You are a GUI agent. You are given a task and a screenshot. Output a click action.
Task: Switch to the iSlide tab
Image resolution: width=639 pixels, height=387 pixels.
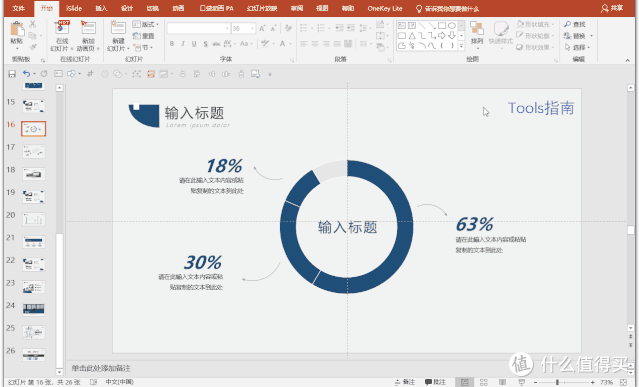[x=74, y=8]
